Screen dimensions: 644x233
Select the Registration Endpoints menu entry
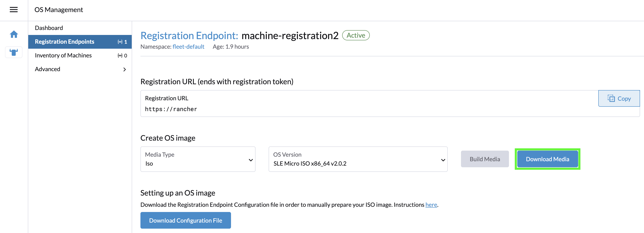click(x=64, y=42)
